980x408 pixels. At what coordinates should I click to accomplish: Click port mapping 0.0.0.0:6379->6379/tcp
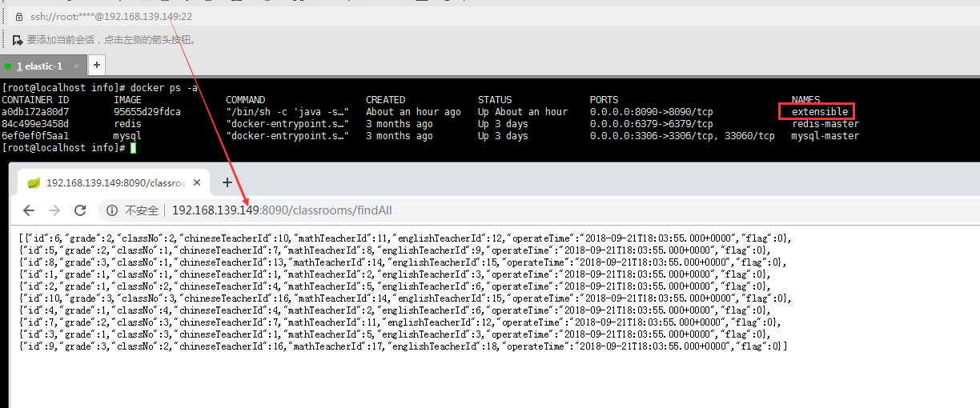pyautogui.click(x=652, y=124)
